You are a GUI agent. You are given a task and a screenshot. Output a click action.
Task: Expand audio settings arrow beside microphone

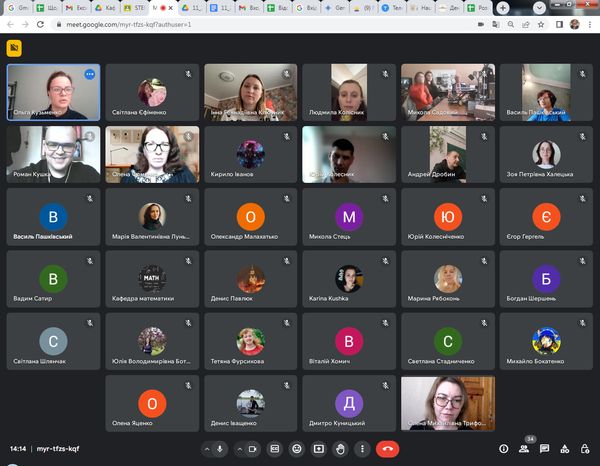coord(206,449)
